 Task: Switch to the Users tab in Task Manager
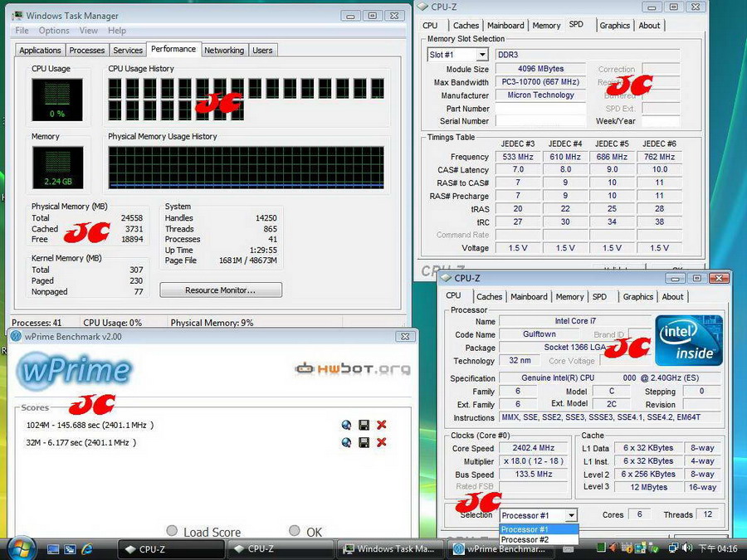pos(262,50)
